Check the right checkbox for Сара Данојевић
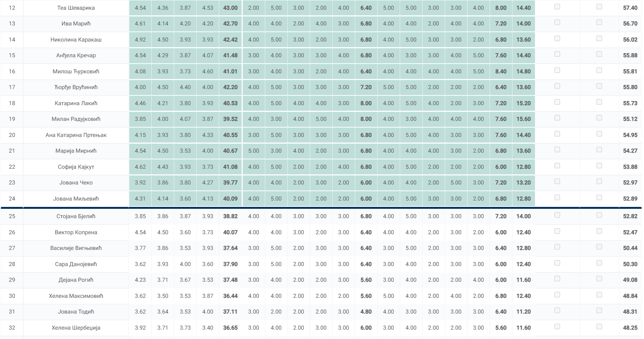 click(599, 263)
